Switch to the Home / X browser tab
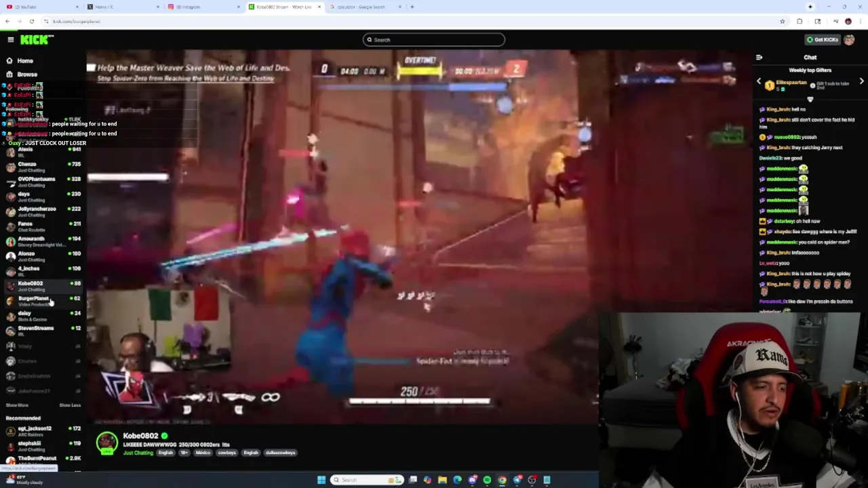The width and height of the screenshot is (868, 488). click(x=122, y=7)
